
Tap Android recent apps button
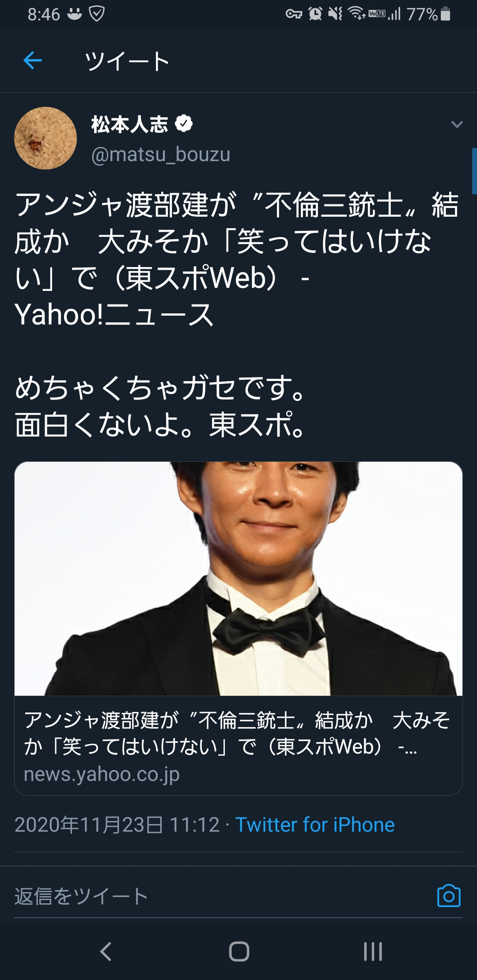point(373,951)
